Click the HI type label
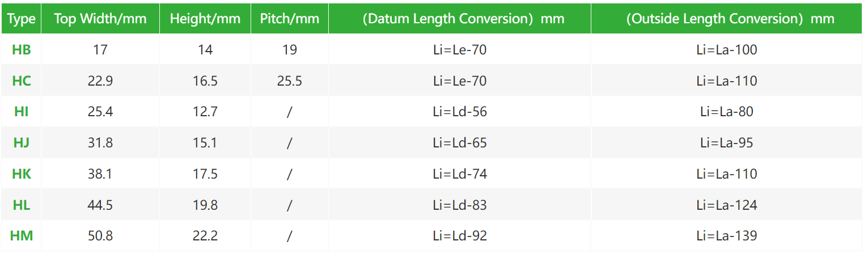This screenshot has width=868, height=275. pos(22,112)
